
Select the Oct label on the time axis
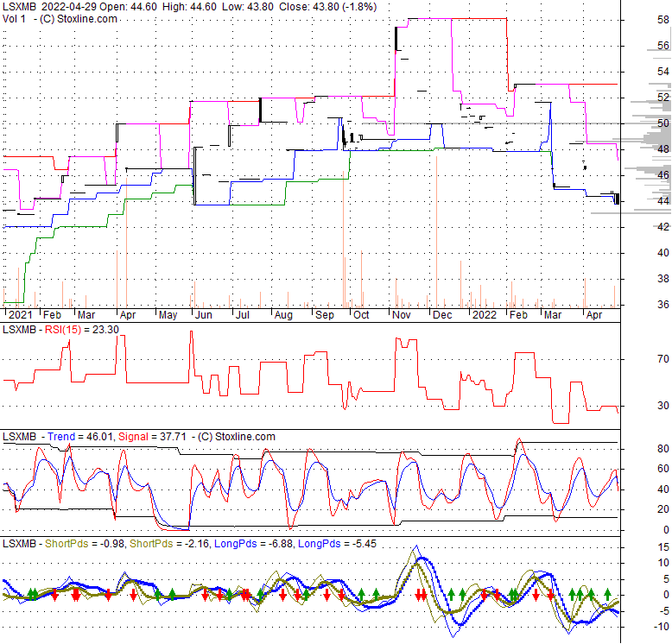coord(361,316)
